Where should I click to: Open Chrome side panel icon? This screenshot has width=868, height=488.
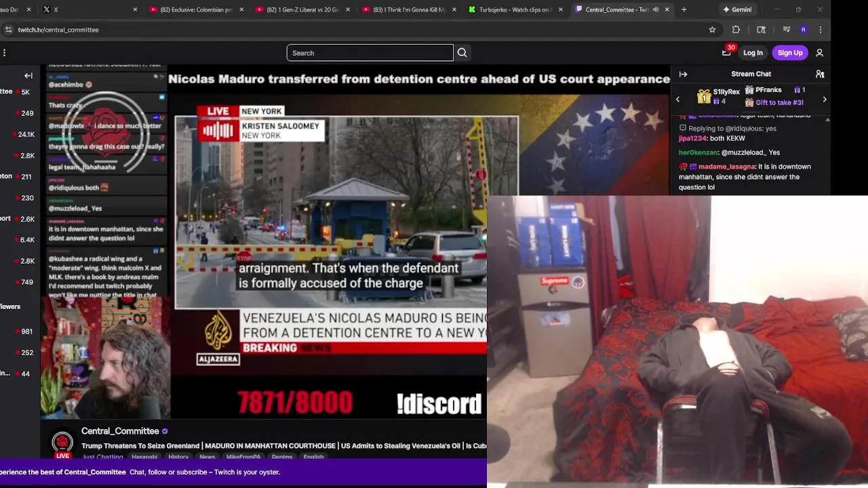tap(761, 30)
